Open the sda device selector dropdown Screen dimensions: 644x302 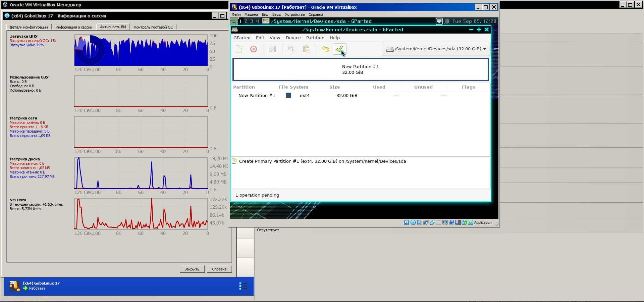[436, 49]
